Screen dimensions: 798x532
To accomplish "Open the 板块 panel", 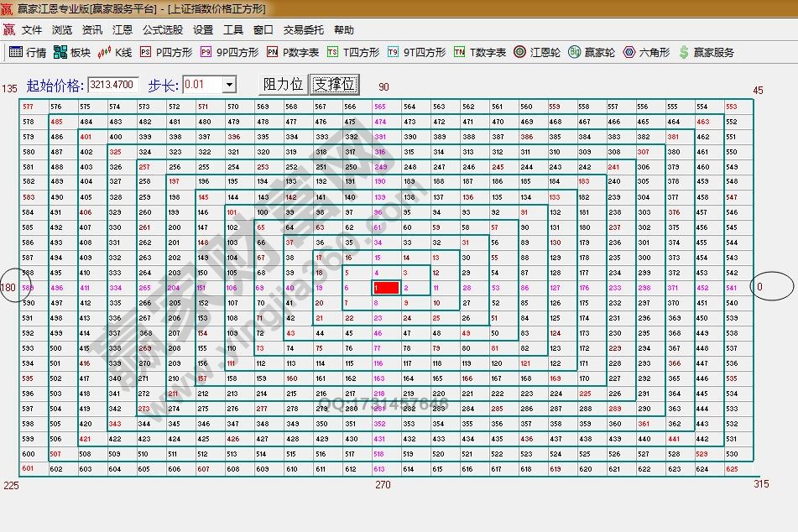I will pyautogui.click(x=70, y=52).
